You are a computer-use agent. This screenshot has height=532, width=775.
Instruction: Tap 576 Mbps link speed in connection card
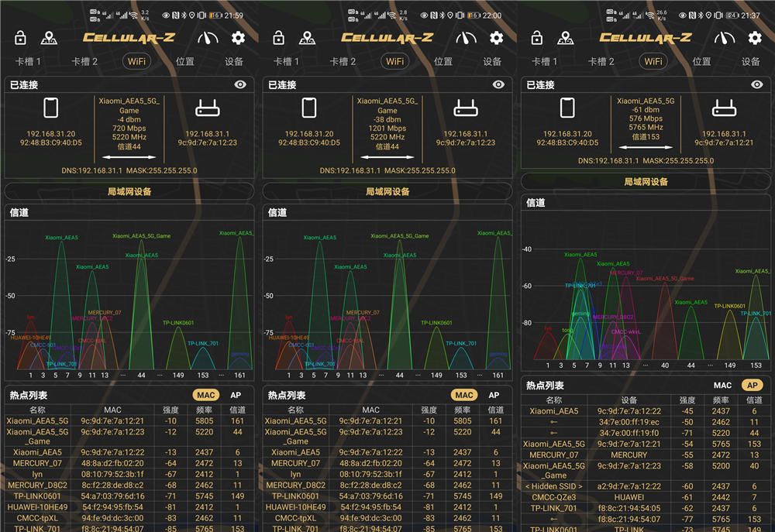(x=646, y=118)
